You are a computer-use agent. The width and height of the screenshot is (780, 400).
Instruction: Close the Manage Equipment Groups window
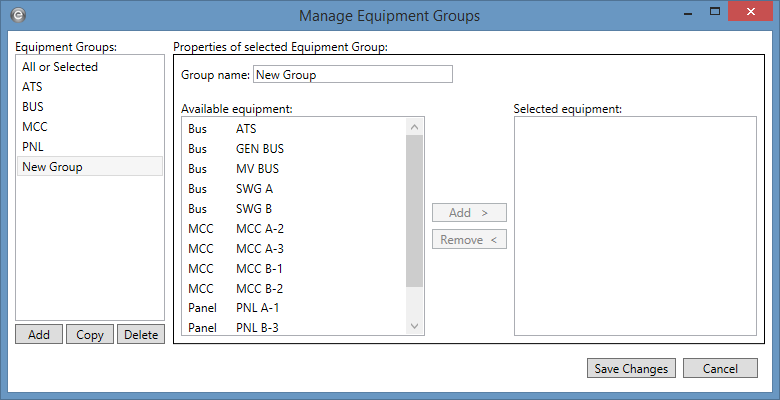pyautogui.click(x=750, y=13)
